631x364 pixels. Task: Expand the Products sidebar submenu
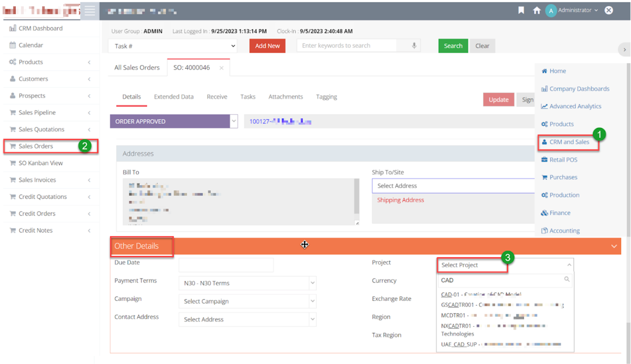tap(89, 62)
